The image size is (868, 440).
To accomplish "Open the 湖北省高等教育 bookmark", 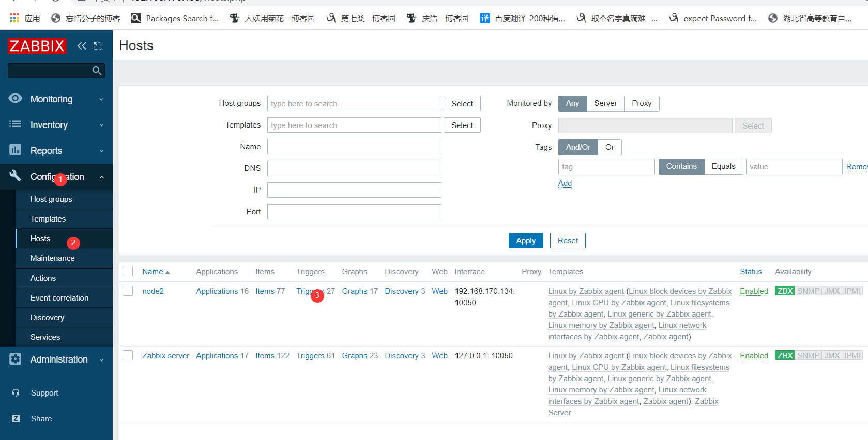I will 810,18.
